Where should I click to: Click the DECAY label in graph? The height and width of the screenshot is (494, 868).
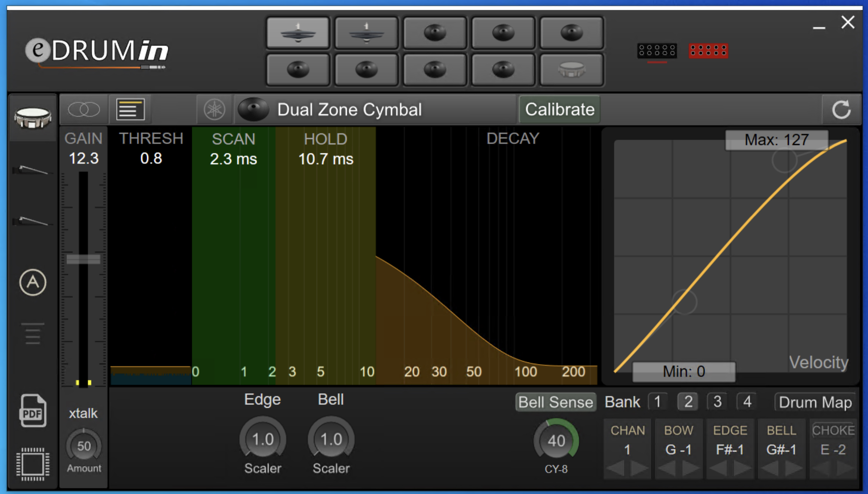point(512,139)
